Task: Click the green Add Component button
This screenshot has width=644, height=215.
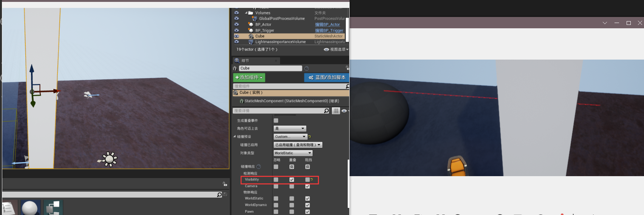Action: point(249,77)
